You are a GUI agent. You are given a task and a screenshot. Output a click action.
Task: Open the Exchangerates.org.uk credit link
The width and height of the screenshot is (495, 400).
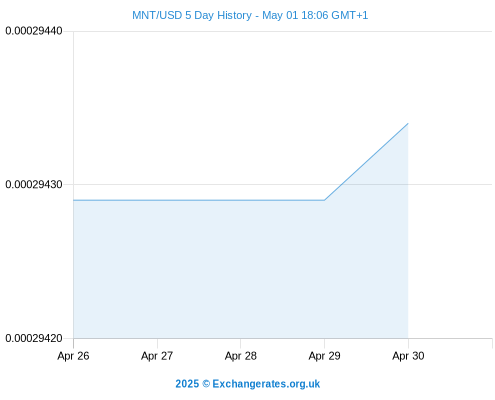(x=266, y=384)
